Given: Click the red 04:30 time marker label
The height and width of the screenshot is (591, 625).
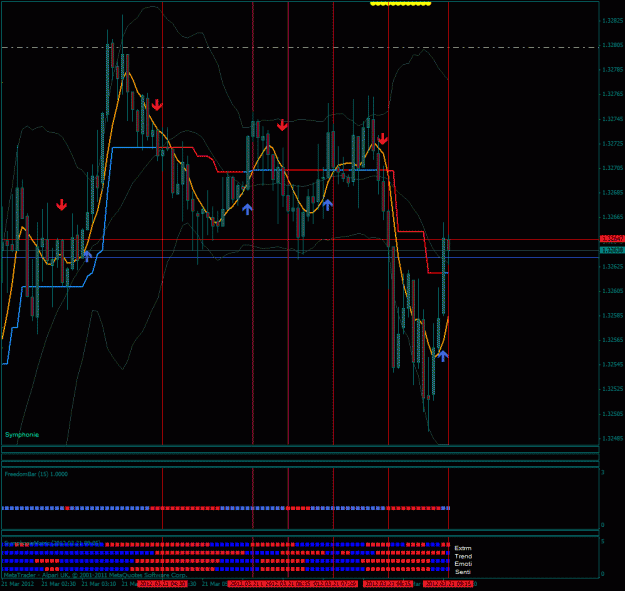Looking at the screenshot, I should click(x=162, y=584).
